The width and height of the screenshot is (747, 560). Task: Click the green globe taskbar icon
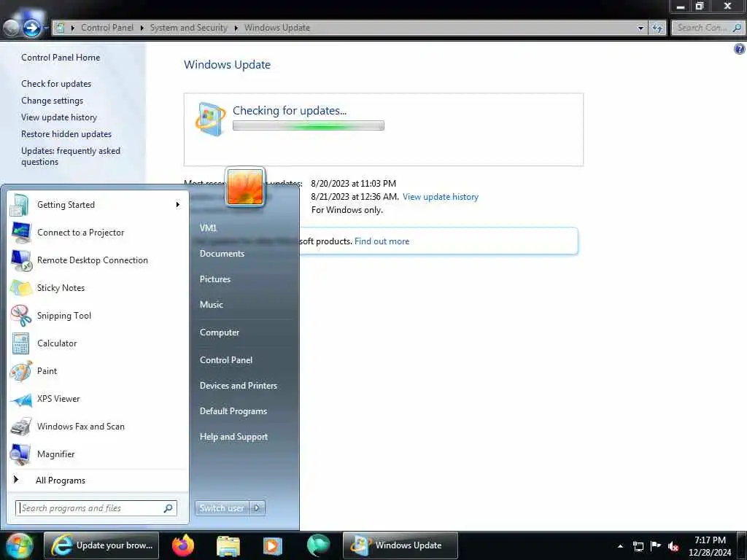click(x=318, y=545)
